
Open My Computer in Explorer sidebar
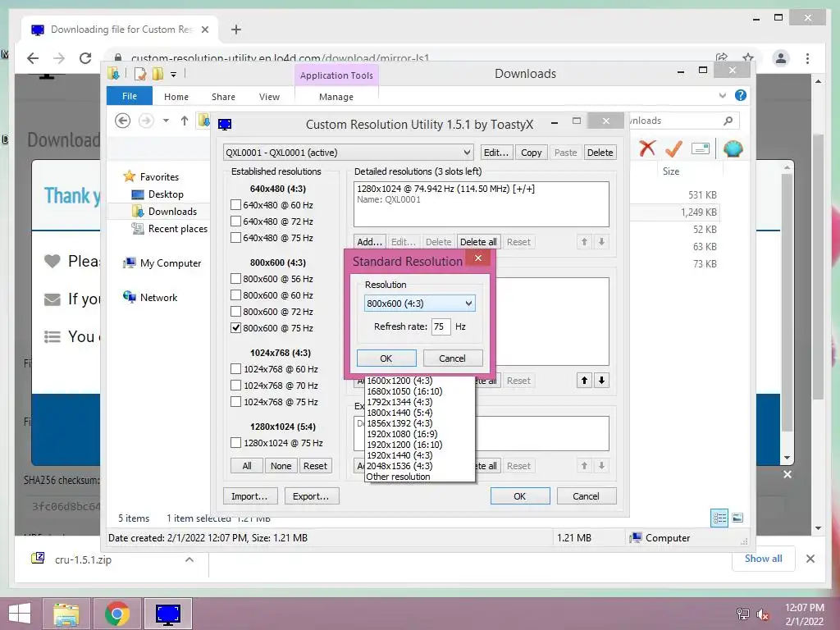[171, 263]
